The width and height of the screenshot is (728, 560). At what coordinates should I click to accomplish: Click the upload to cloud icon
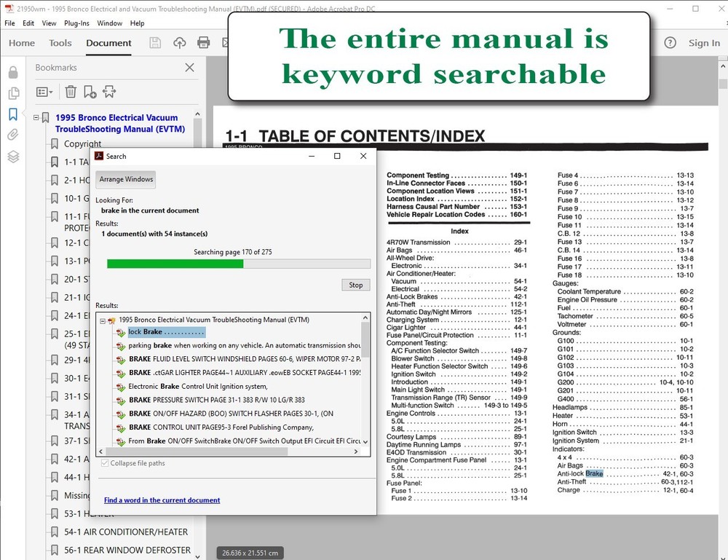[x=180, y=43]
